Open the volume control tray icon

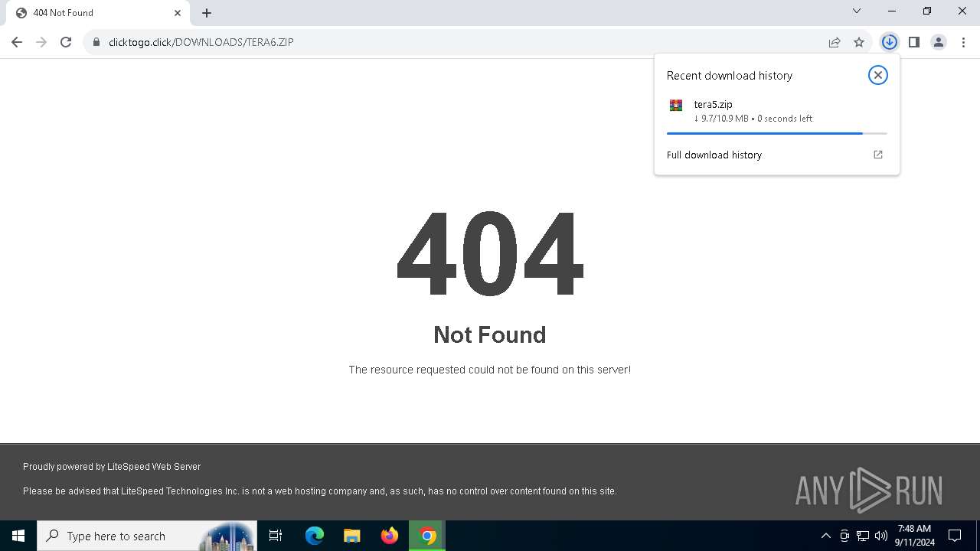(881, 536)
